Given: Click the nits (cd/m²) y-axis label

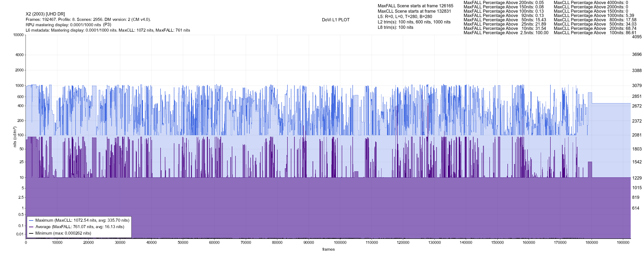Looking at the screenshot, I should point(15,137).
